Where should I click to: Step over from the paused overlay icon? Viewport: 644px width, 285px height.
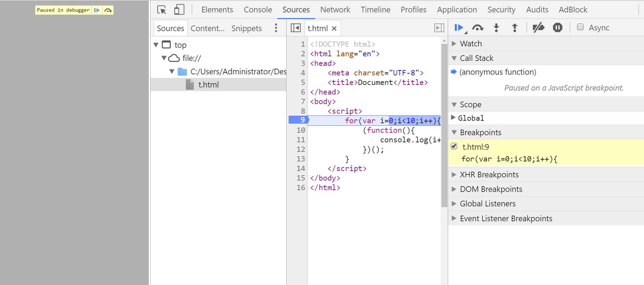[x=108, y=10]
